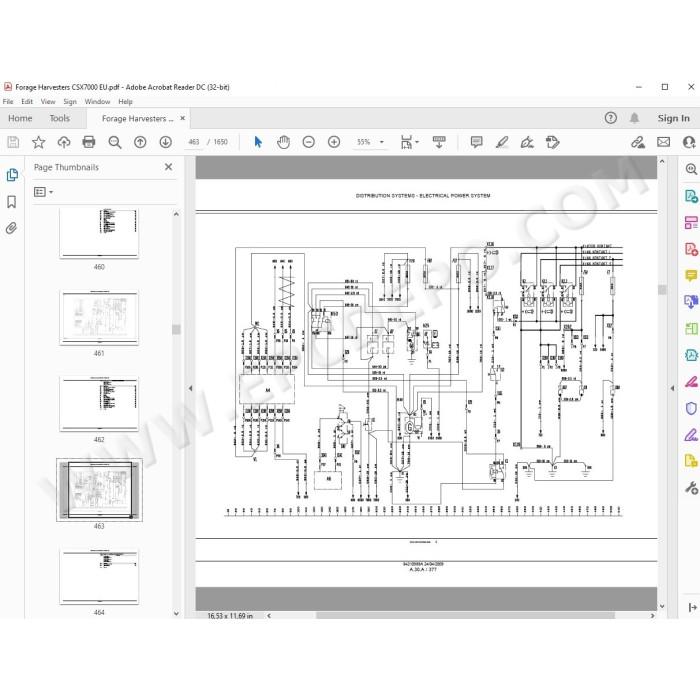Open the Bookmarks panel icon
700x700 pixels.
[12, 202]
